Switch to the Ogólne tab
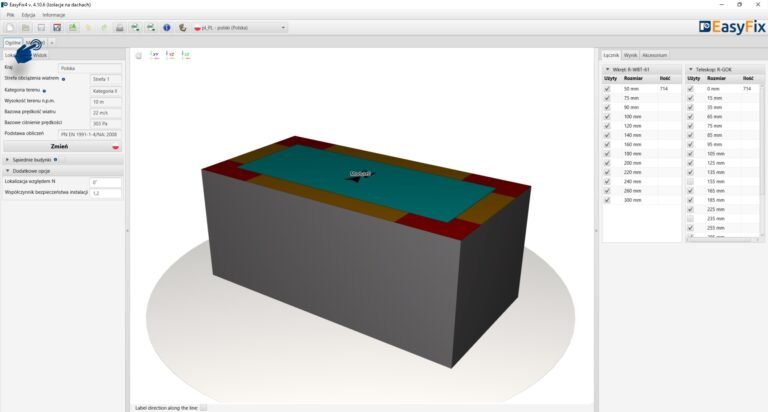768x412 pixels. [x=13, y=43]
